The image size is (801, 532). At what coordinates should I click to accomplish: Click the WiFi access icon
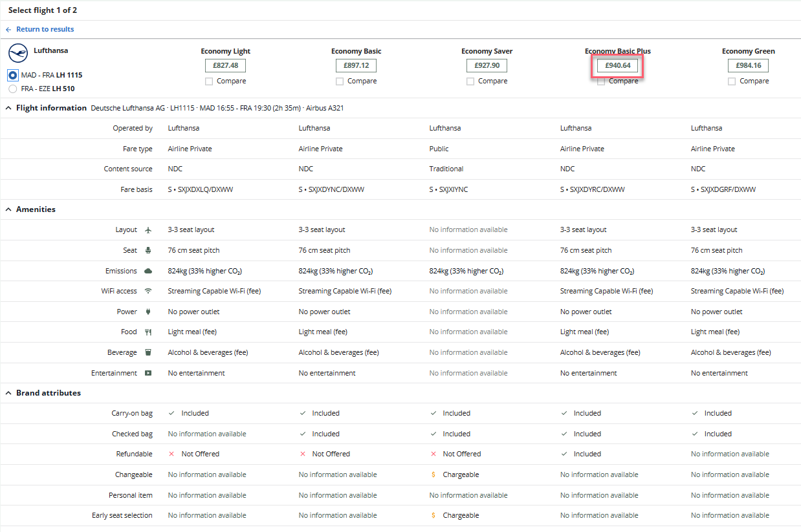pyautogui.click(x=148, y=292)
